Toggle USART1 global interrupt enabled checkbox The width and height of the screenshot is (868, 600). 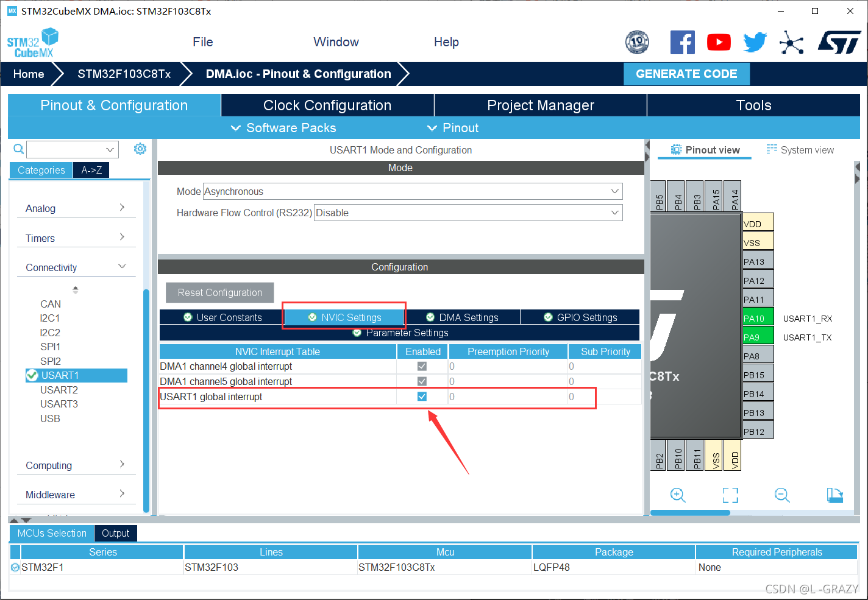[x=422, y=397]
